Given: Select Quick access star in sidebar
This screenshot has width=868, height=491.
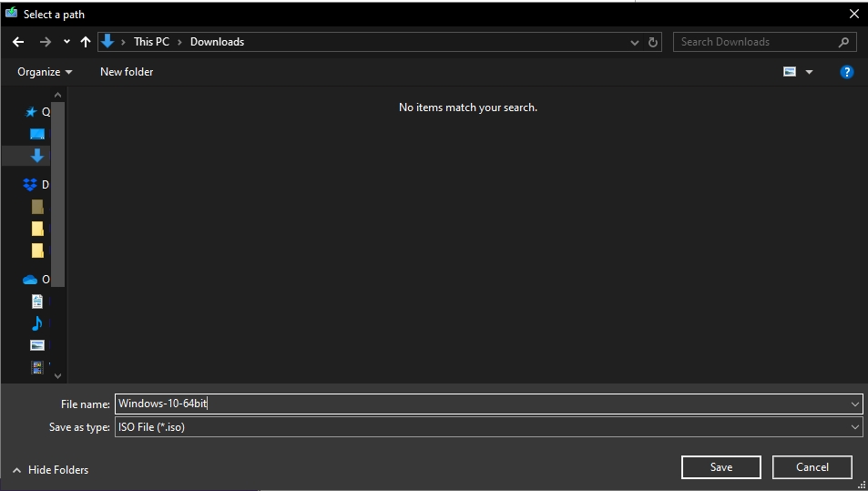Looking at the screenshot, I should click(31, 112).
